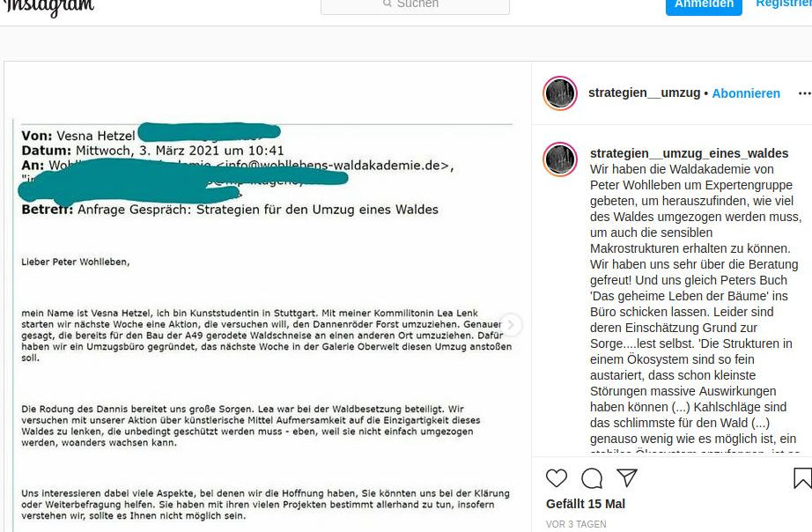
Task: Open strategien__umzug username in post header
Action: click(644, 92)
